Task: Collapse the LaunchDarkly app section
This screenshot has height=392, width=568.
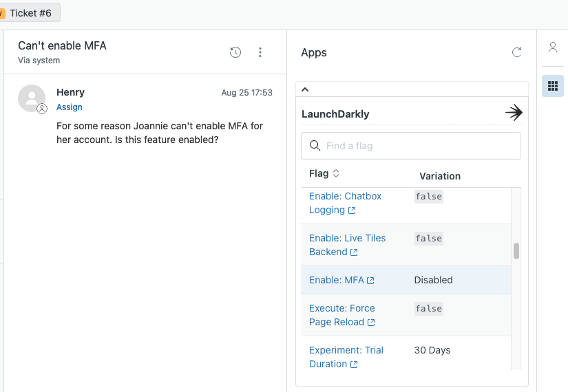Action: (x=306, y=89)
